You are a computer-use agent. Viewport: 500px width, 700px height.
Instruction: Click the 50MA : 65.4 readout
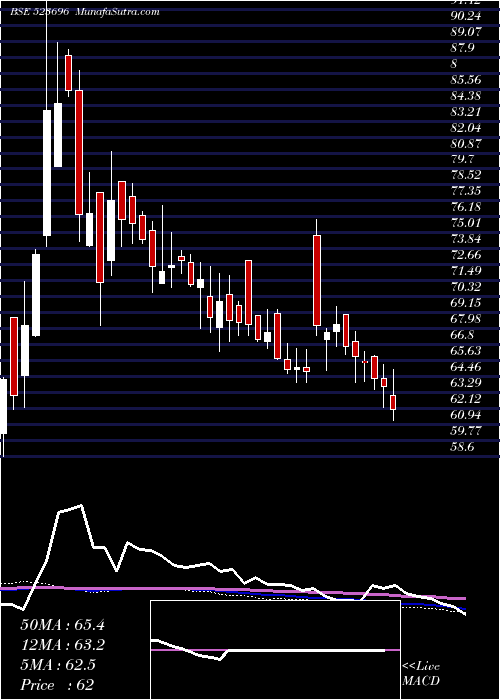tap(62, 625)
